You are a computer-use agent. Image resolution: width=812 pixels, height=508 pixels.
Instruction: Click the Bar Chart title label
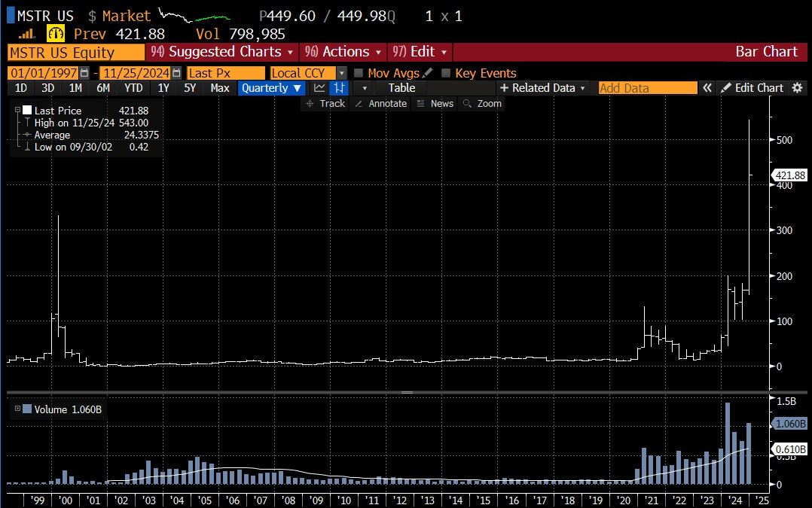pyautogui.click(x=767, y=52)
